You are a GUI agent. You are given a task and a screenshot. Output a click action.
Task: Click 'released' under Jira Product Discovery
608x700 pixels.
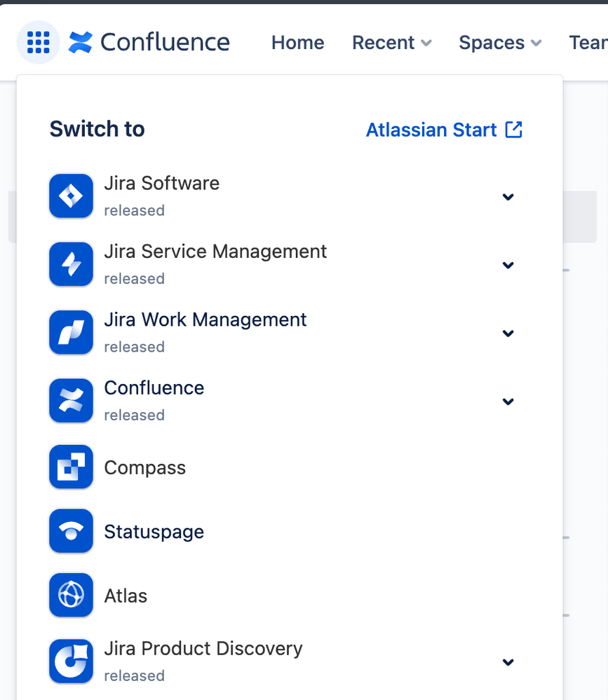[134, 676]
